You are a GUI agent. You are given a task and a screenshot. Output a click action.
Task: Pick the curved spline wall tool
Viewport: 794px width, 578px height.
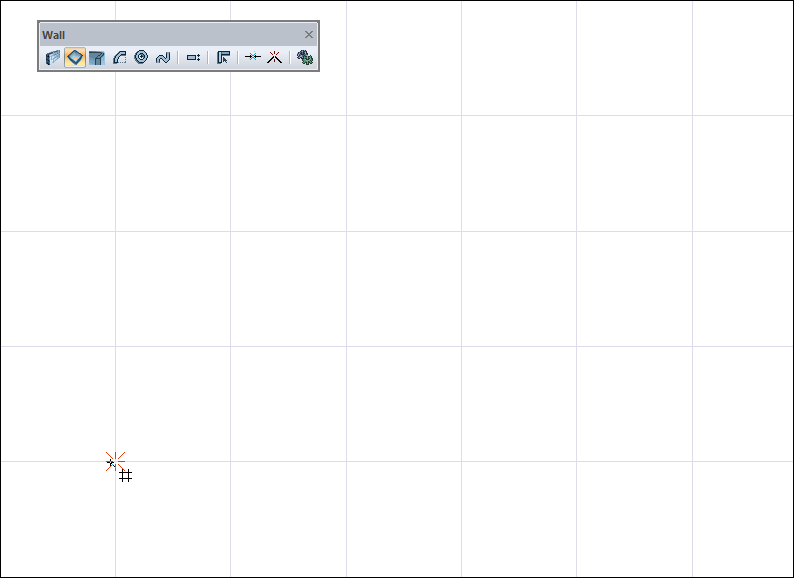click(163, 57)
